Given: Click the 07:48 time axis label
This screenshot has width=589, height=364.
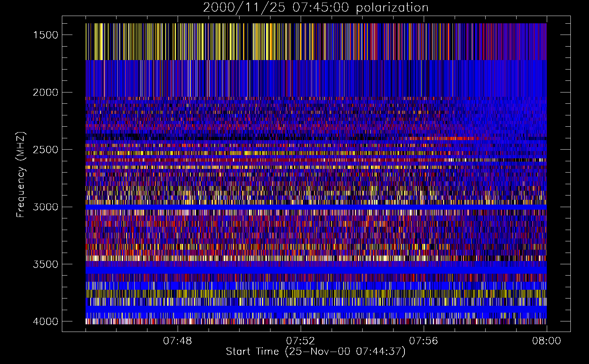Looking at the screenshot, I should (178, 341).
